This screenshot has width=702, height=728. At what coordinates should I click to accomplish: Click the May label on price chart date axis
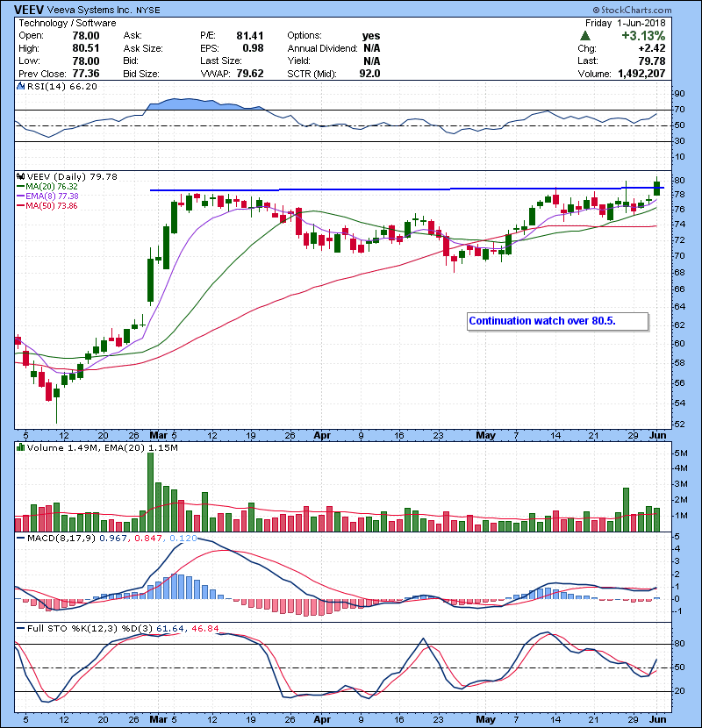(x=486, y=436)
